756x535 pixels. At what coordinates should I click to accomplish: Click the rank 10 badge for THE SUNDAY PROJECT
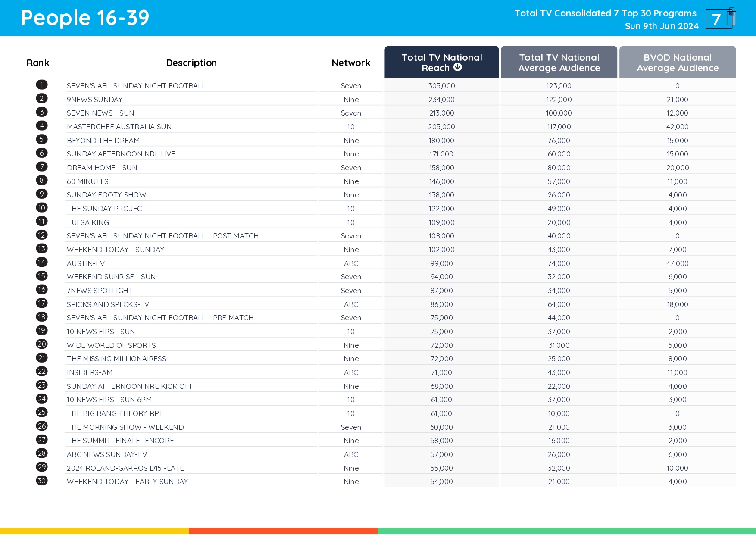click(41, 207)
